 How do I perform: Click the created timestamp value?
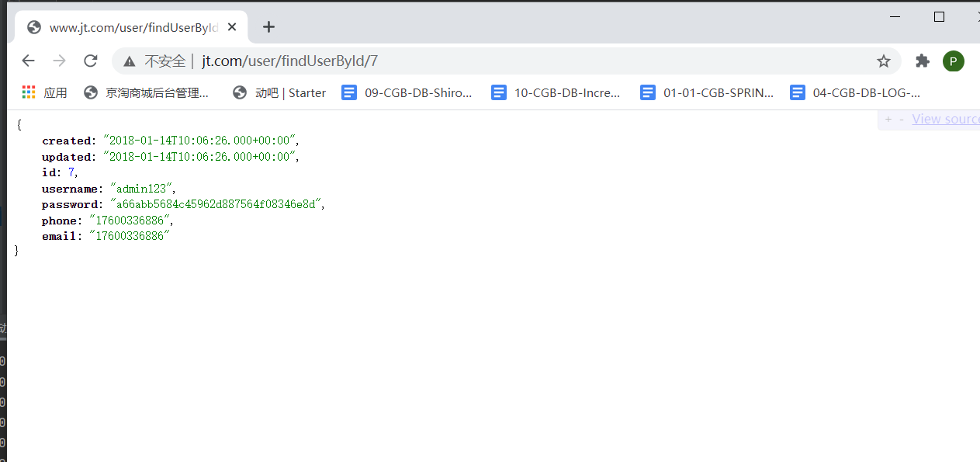click(199, 141)
